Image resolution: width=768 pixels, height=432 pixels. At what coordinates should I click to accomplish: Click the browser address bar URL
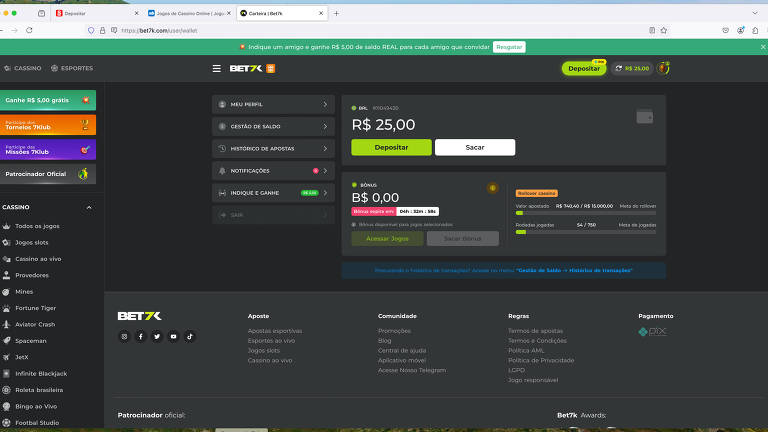click(159, 30)
